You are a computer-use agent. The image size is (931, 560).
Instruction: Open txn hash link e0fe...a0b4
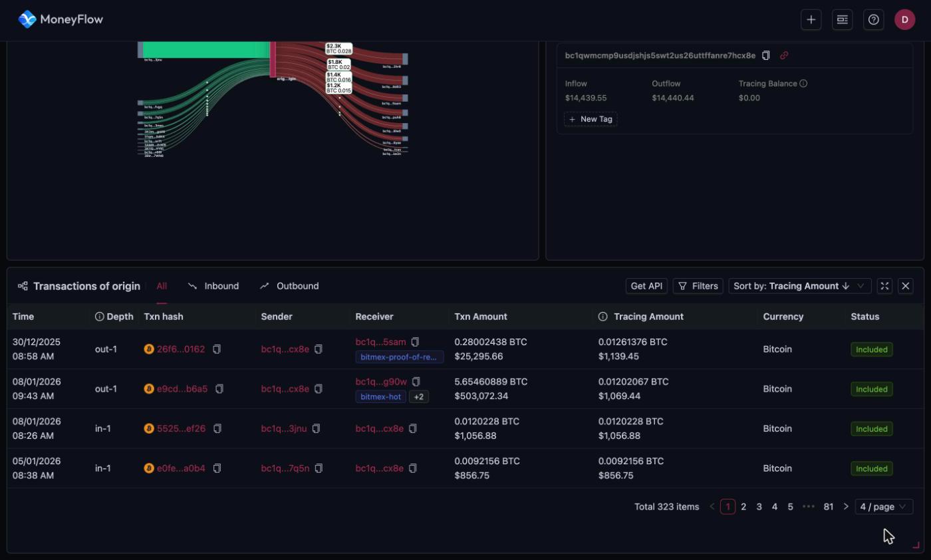point(181,469)
